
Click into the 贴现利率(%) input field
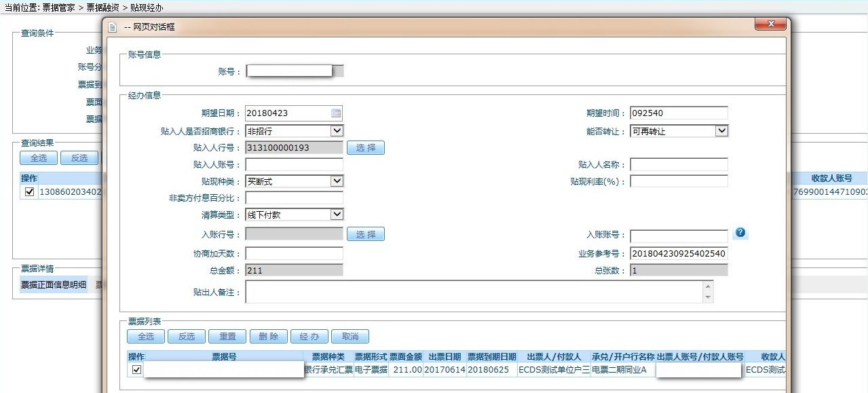679,181
